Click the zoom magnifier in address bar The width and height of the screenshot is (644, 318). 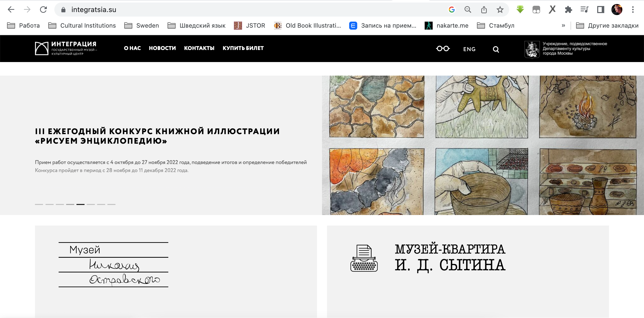pyautogui.click(x=468, y=10)
